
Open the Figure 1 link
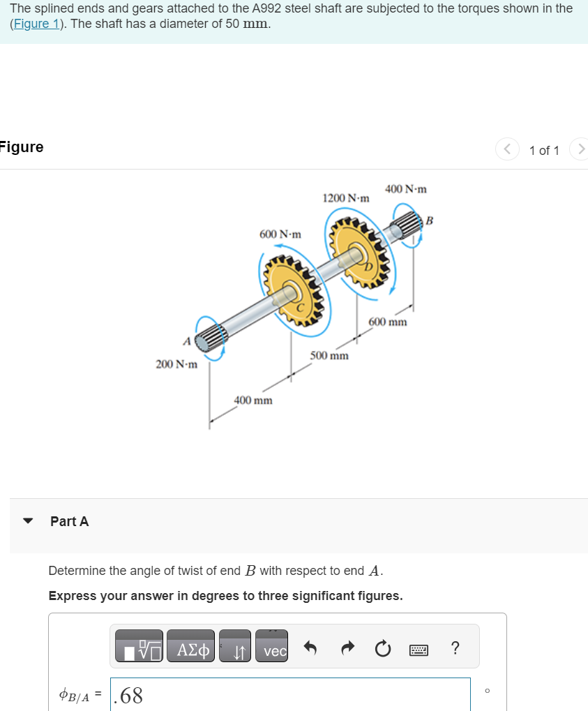click(x=36, y=23)
